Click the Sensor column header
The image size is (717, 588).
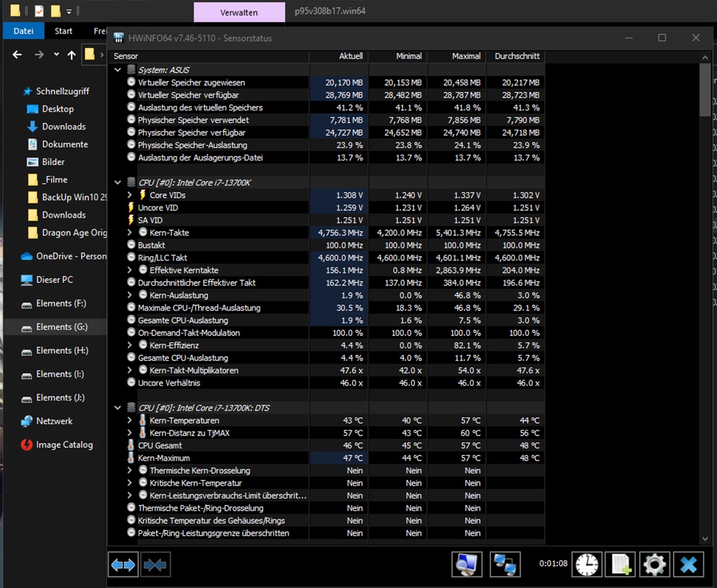point(208,56)
